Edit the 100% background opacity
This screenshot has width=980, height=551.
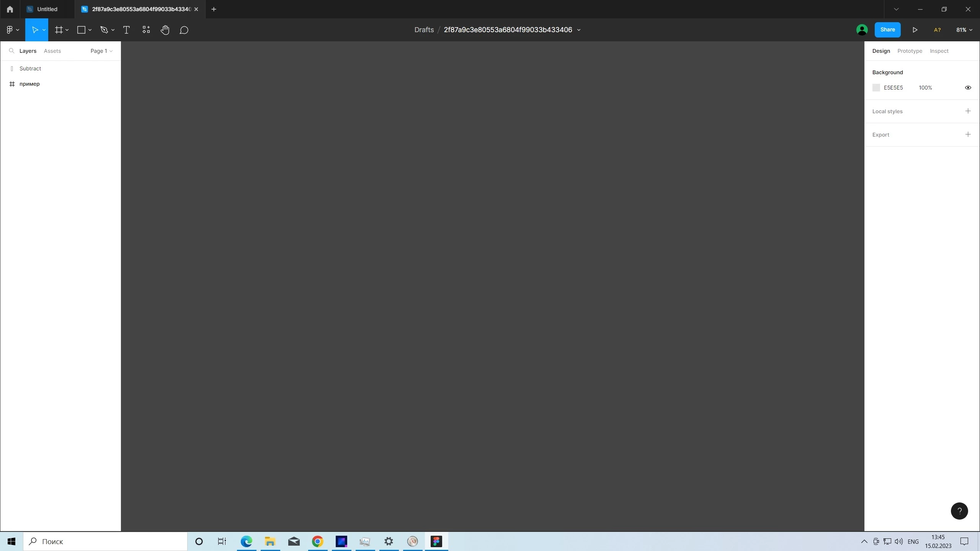(925, 88)
